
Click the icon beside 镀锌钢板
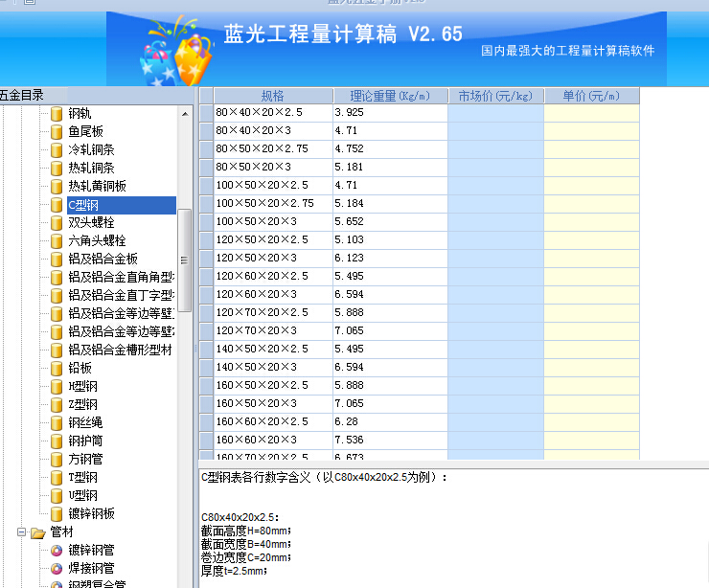[x=57, y=514]
